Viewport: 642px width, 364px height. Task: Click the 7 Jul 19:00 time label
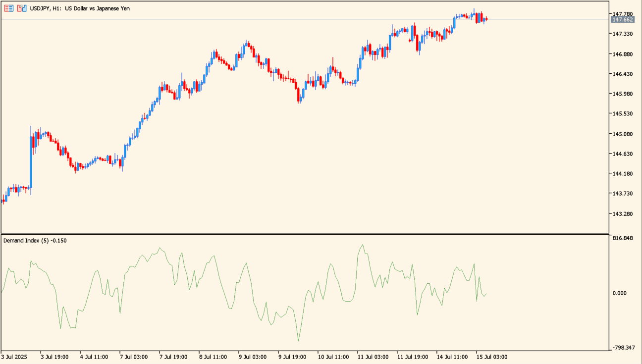point(173,357)
